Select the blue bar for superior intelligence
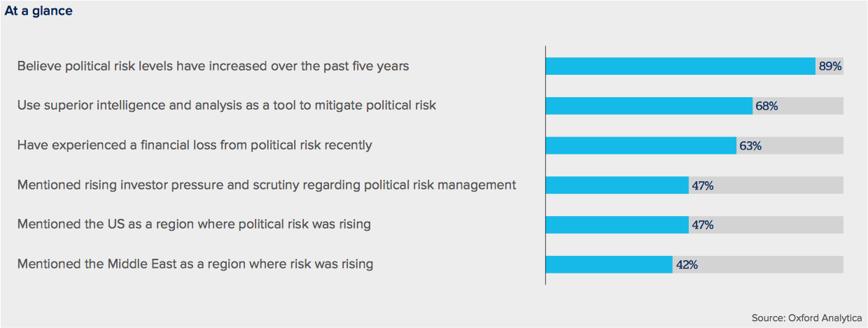 [x=649, y=106]
